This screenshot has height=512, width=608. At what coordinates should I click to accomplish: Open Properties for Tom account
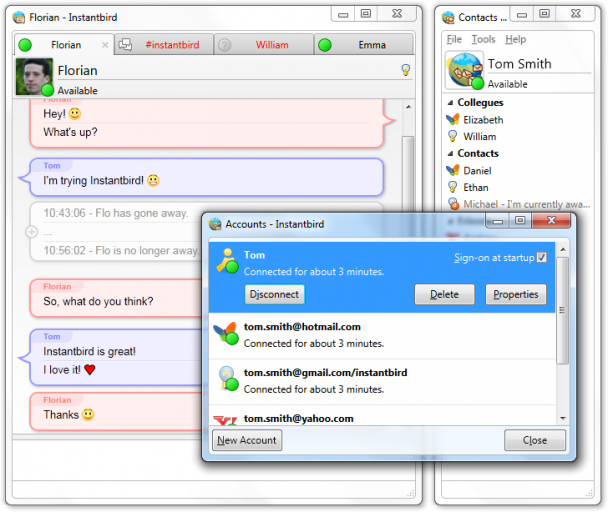517,294
